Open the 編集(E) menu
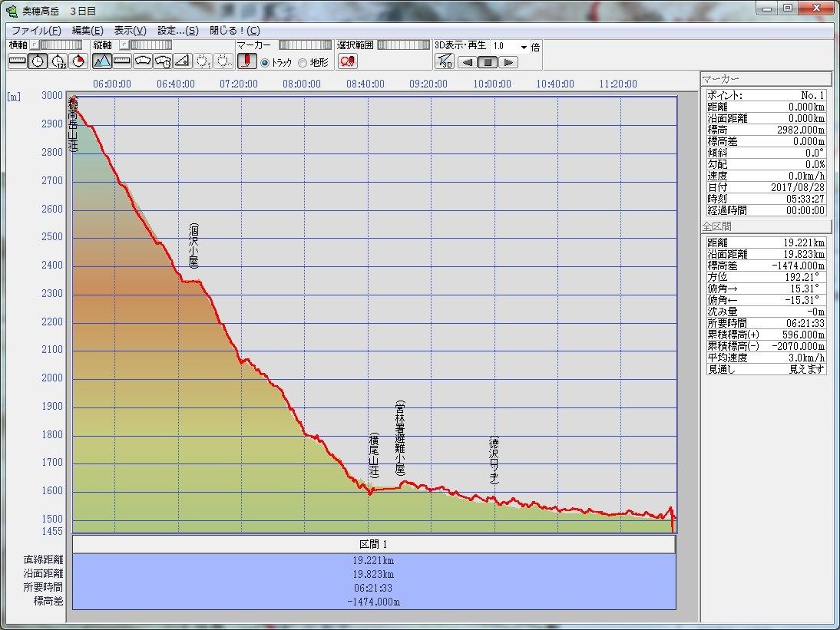The height and width of the screenshot is (630, 840). (x=88, y=31)
